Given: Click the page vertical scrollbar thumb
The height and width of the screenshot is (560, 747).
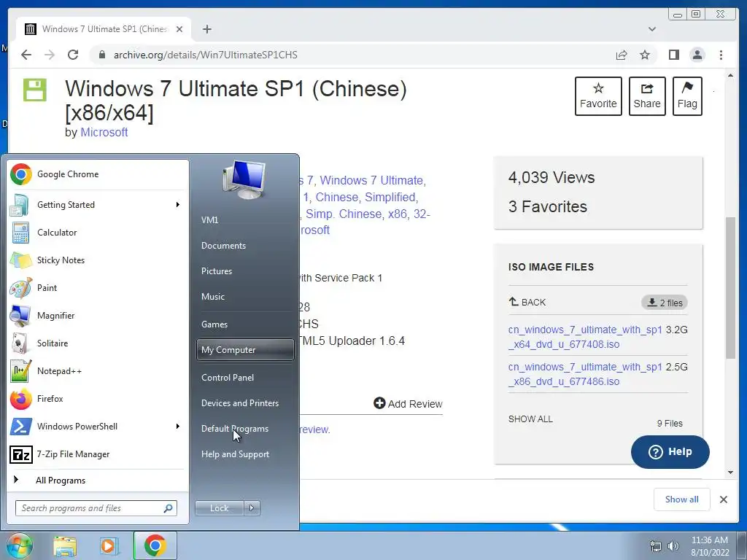Looking at the screenshot, I should click(730, 287).
